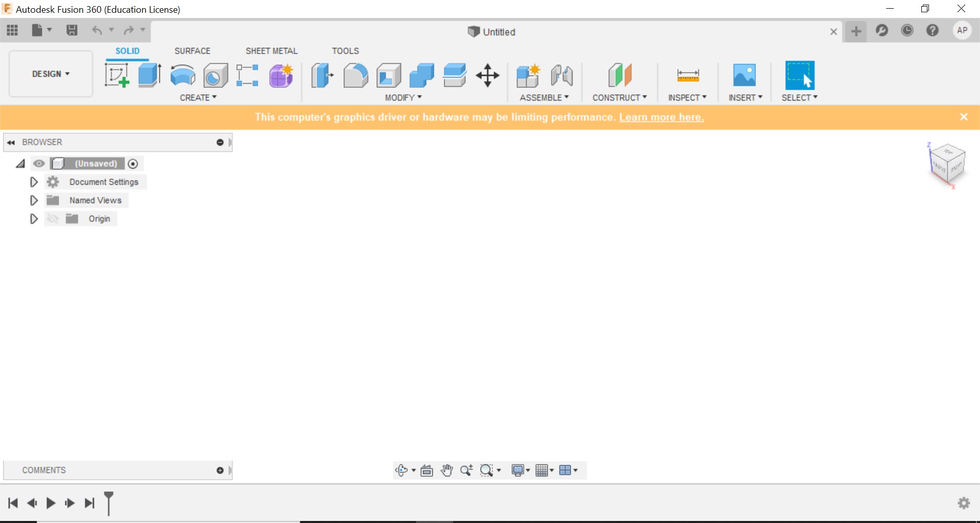Image resolution: width=980 pixels, height=523 pixels.
Task: Click the Zoom tool icon
Action: [x=466, y=470]
